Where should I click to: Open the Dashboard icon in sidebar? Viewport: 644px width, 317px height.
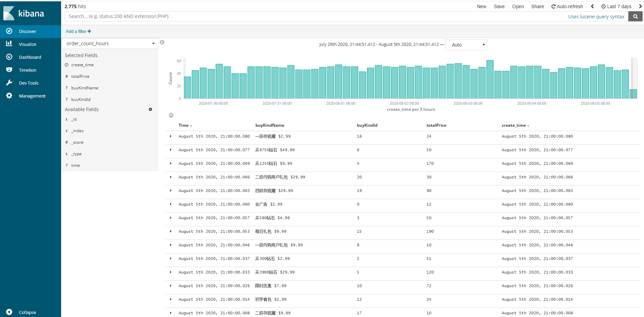point(9,57)
